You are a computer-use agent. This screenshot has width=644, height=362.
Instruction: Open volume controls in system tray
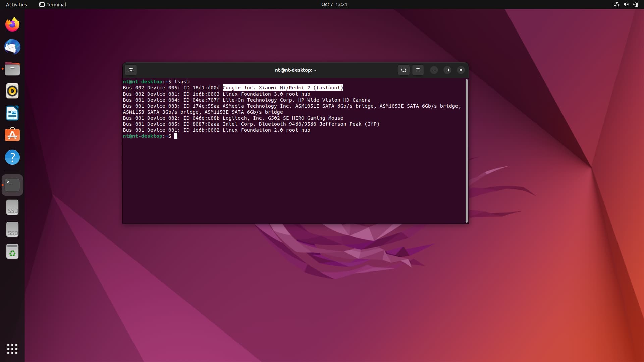[x=626, y=4]
